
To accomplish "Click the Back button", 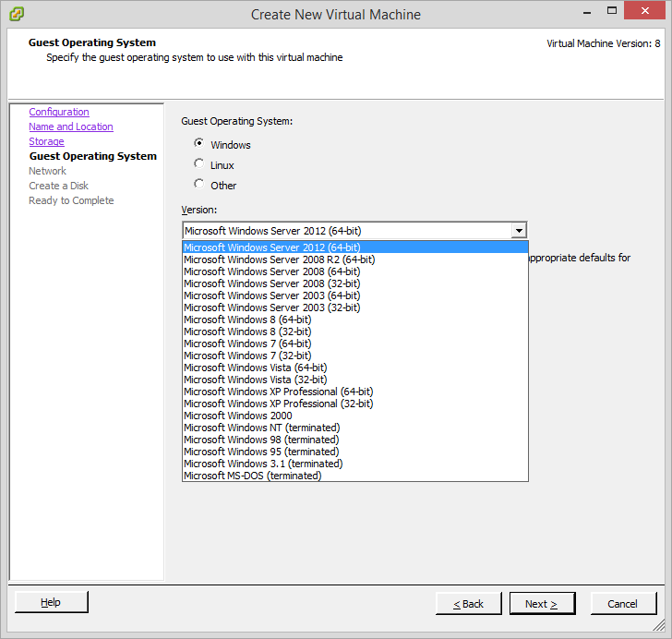I will tap(469, 604).
